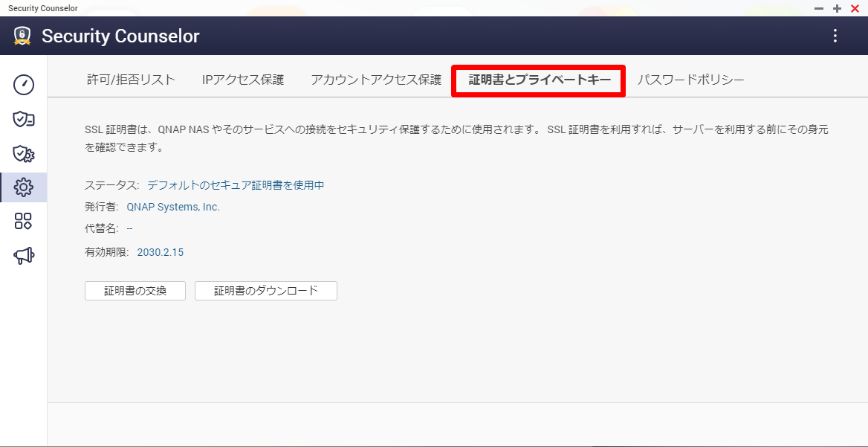
Task: Click the 証明書の交換 button
Action: pyautogui.click(x=135, y=291)
